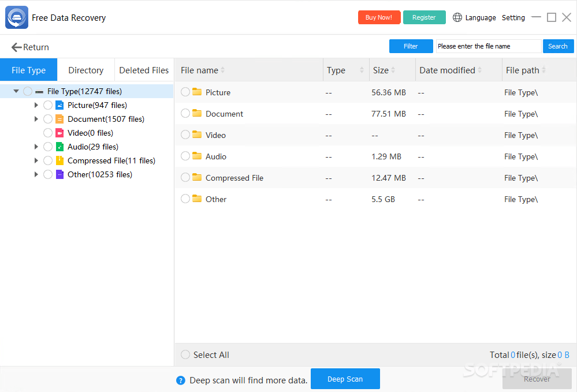577x392 pixels.
Task: Click the Free Data Recovery app logo
Action: click(x=17, y=17)
